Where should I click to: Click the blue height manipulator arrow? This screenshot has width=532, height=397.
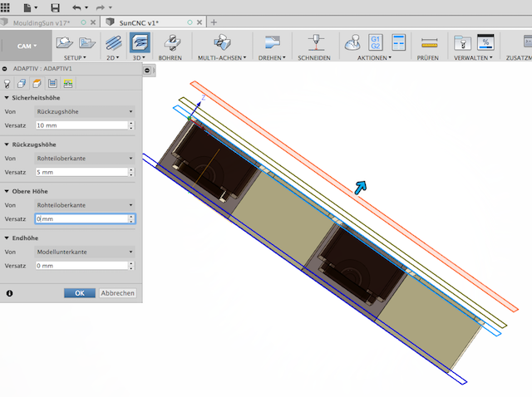361,188
